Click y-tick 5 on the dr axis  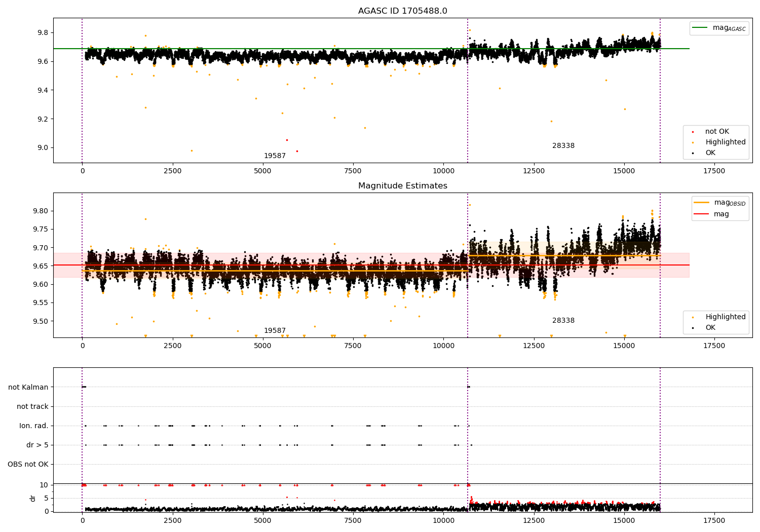click(46, 499)
